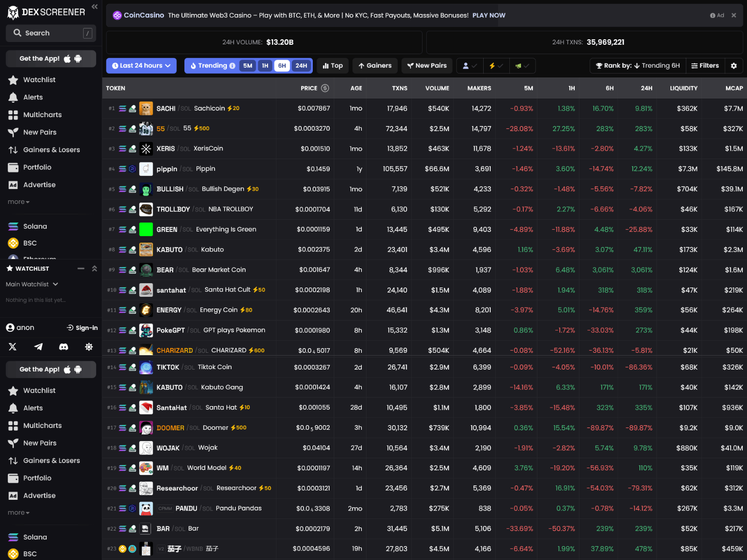This screenshot has width=747, height=560.
Task: Open the CHARIZARD token row name
Action: [x=175, y=350]
